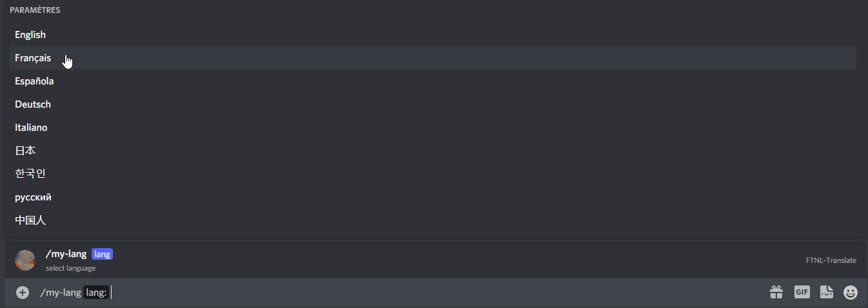Click the blue lang parameter tag
The image size is (868, 308).
coord(103,254)
